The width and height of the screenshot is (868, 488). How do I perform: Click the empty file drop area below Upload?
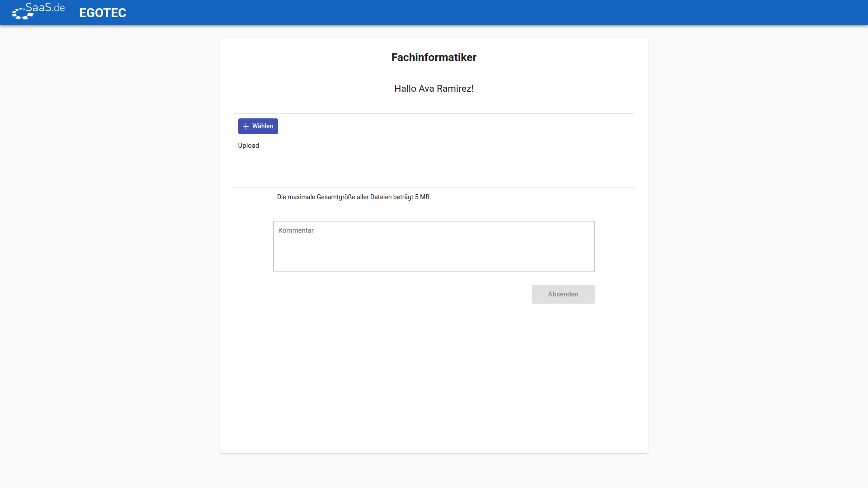(x=434, y=175)
